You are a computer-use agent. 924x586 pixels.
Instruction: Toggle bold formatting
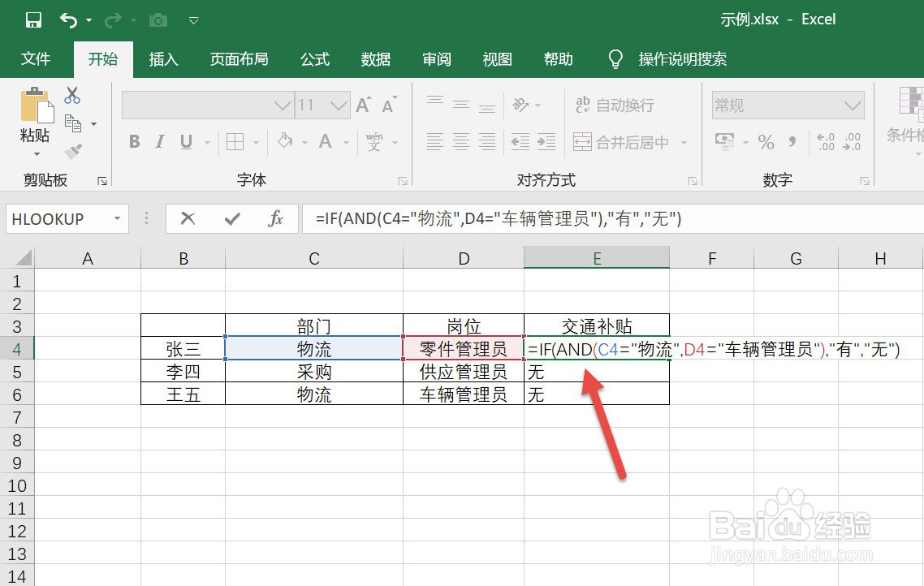[x=134, y=141]
